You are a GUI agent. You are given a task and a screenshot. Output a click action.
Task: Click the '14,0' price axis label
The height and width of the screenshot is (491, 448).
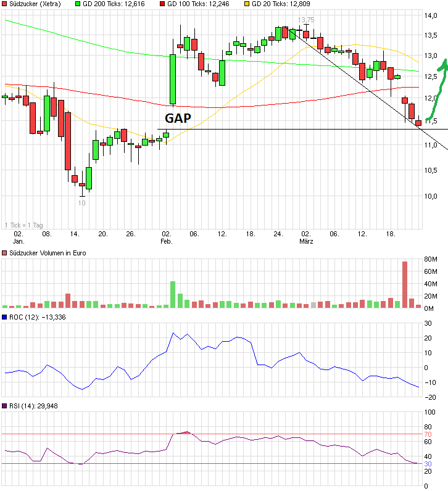click(431, 15)
